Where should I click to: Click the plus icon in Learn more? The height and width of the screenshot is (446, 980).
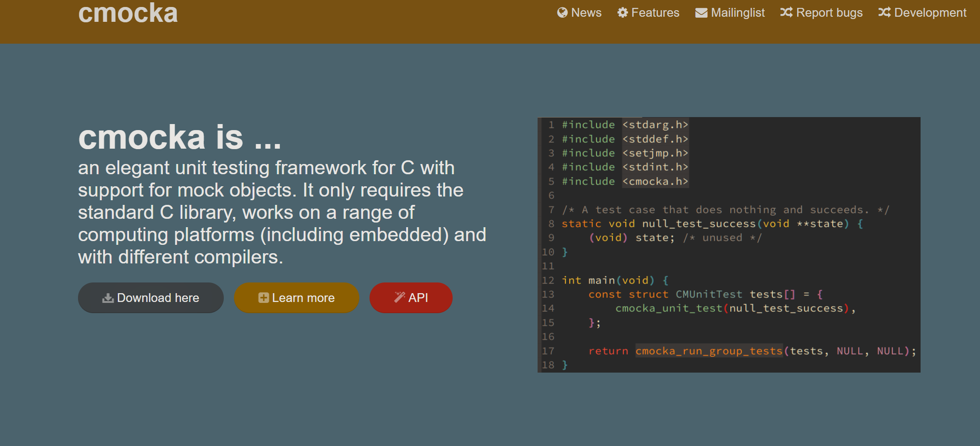coord(264,298)
